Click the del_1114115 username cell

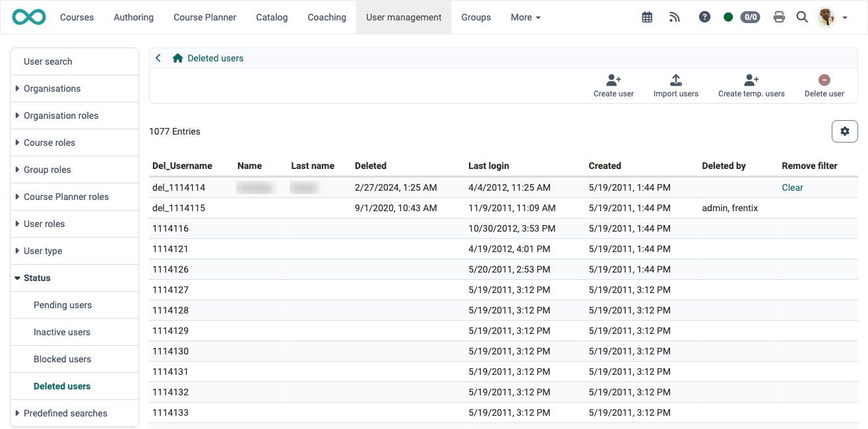[x=179, y=208]
